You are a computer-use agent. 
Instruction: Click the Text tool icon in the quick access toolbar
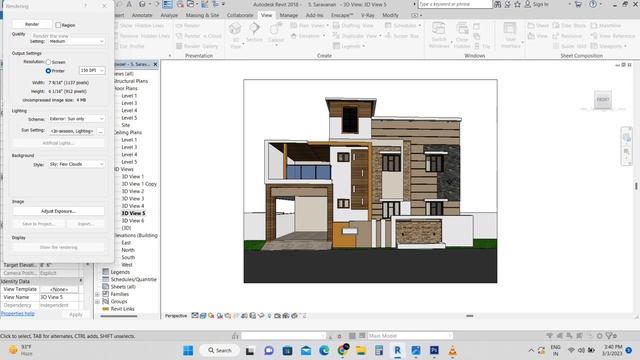[129, 4]
